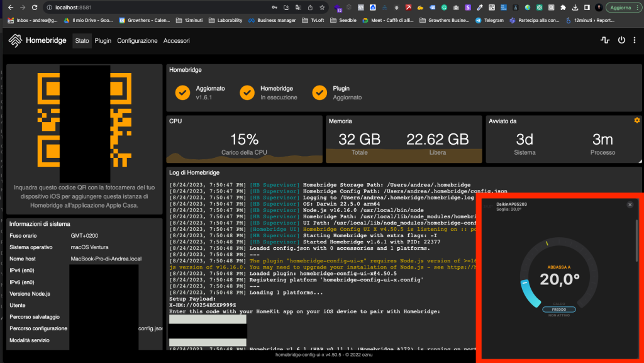Show browser downloads
644x363 pixels.
coord(575,8)
